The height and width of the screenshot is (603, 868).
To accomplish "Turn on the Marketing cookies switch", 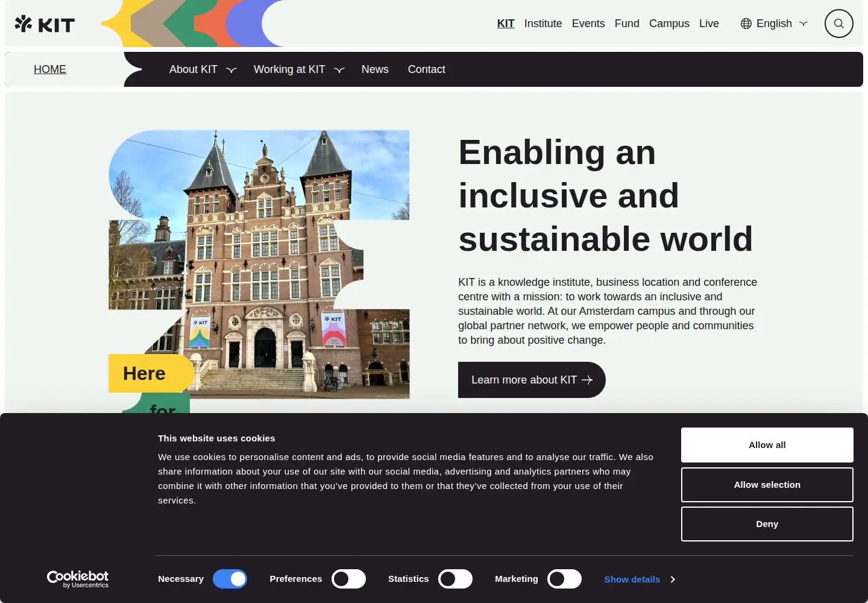I will tap(564, 579).
